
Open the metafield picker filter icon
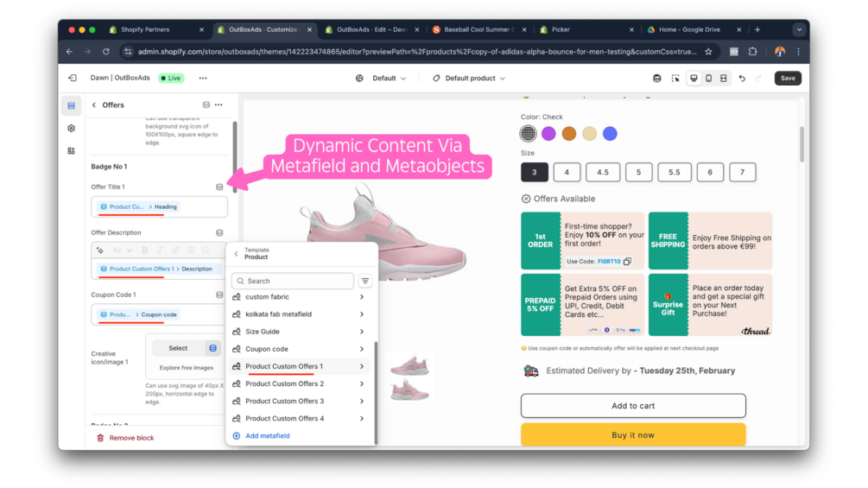(x=365, y=281)
